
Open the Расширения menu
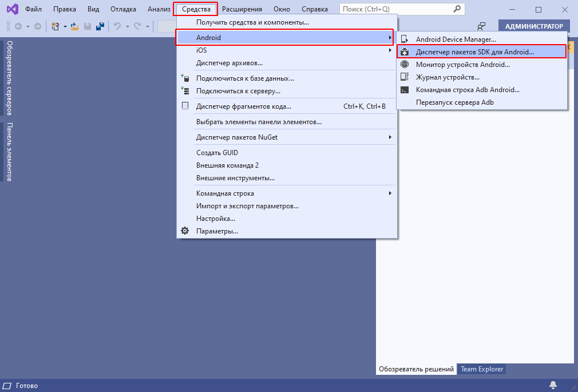click(x=242, y=9)
